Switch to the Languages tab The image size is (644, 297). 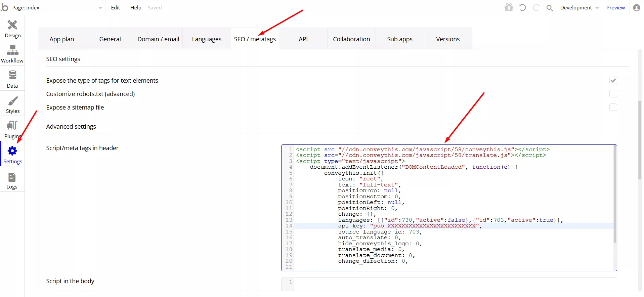[x=207, y=39]
